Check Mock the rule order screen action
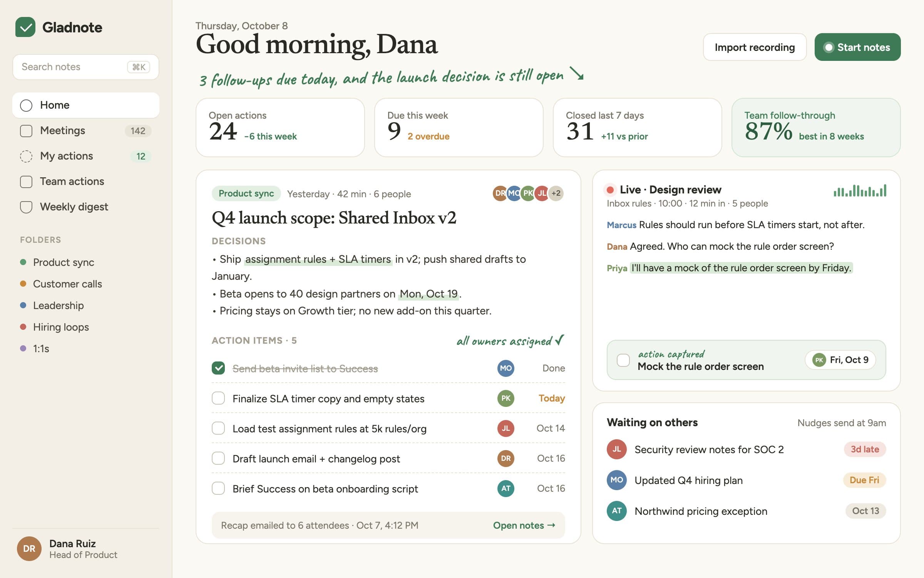This screenshot has width=924, height=578. pos(623,360)
